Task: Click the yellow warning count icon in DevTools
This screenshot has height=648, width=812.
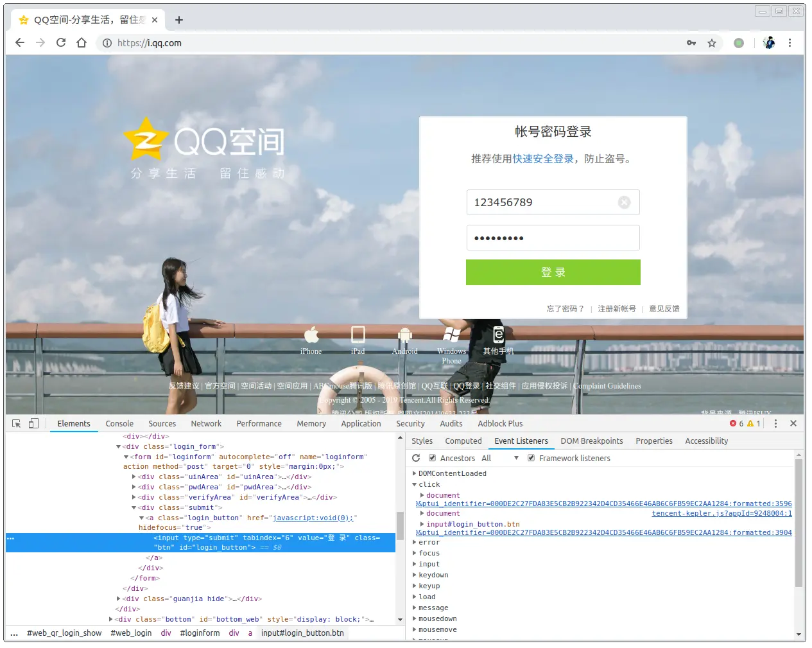Action: tap(750, 424)
